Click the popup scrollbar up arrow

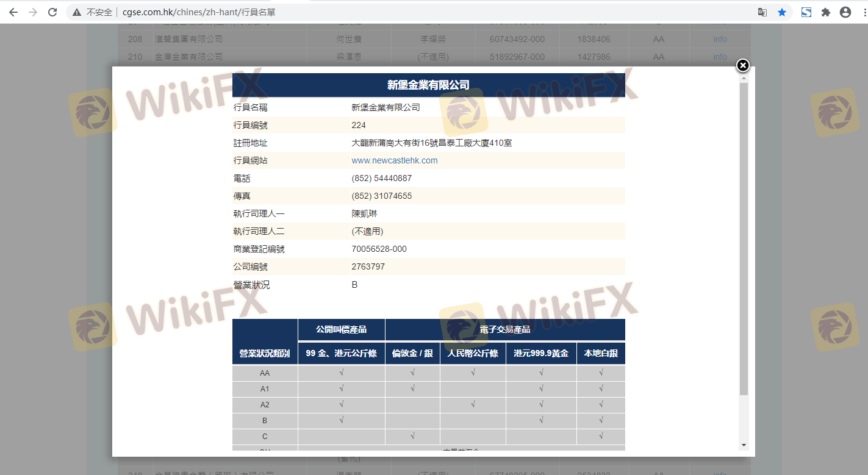click(x=744, y=77)
